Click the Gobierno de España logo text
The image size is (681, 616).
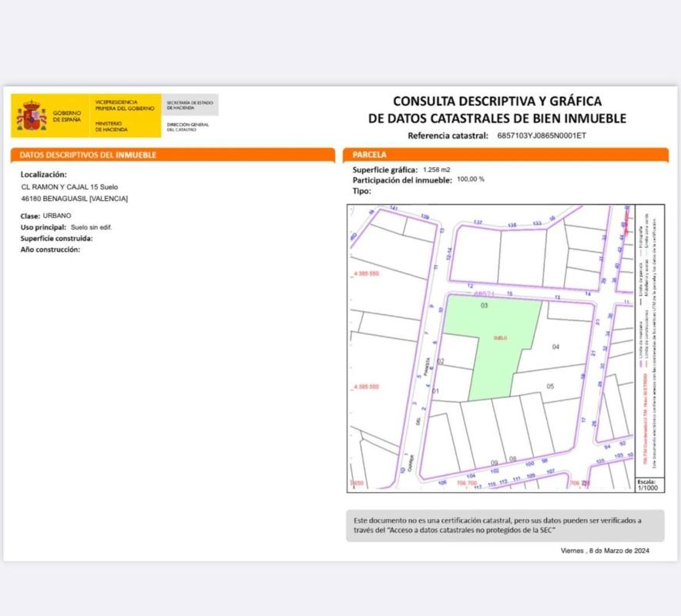66,116
